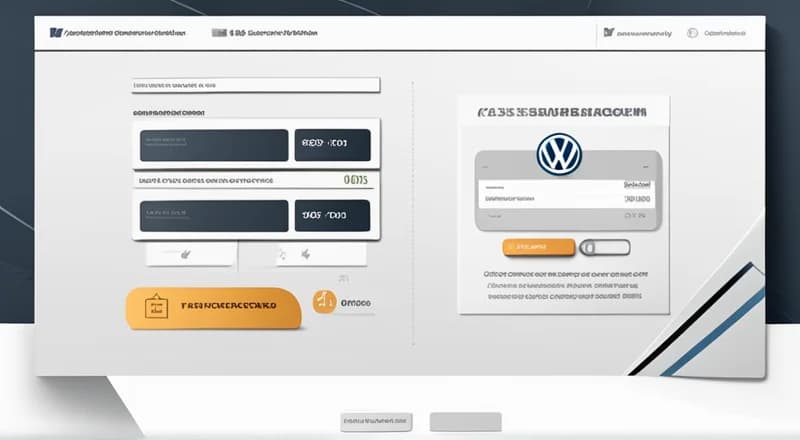800x440 pixels.
Task: Click the large orange action button
Action: point(213,308)
